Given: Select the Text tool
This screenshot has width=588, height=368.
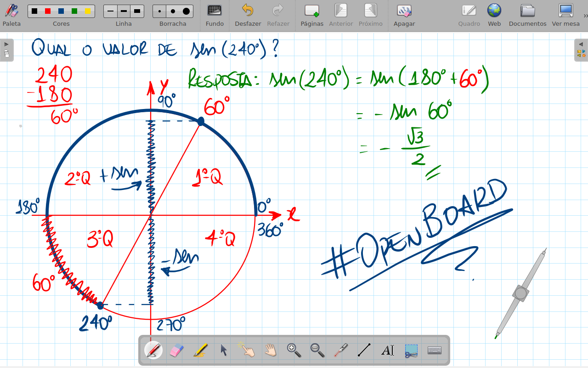Looking at the screenshot, I should pos(388,351).
